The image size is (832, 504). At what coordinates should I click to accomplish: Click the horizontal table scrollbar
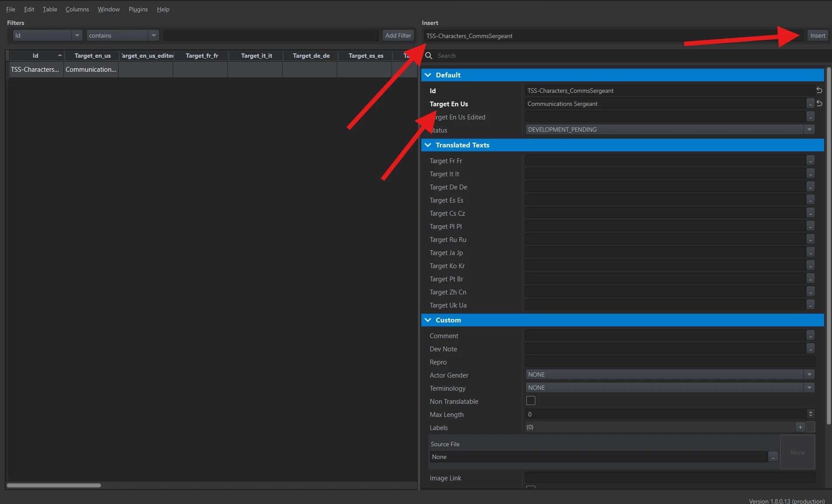(54, 485)
